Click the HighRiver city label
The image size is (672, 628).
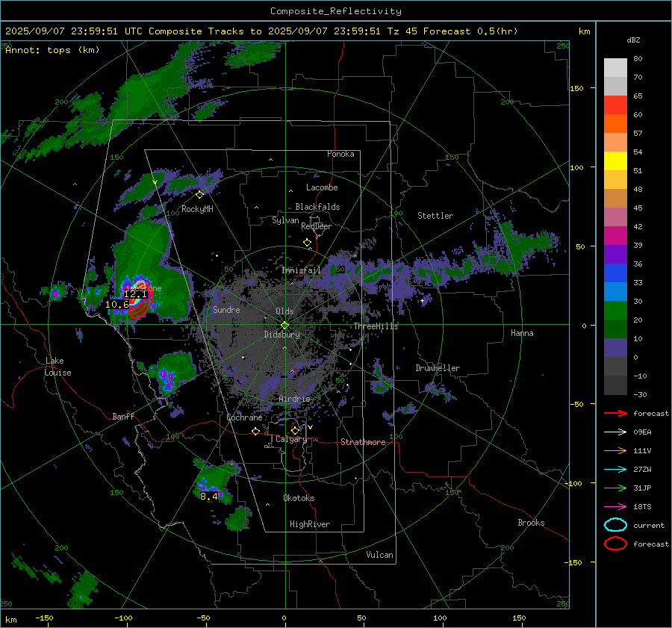click(x=310, y=524)
